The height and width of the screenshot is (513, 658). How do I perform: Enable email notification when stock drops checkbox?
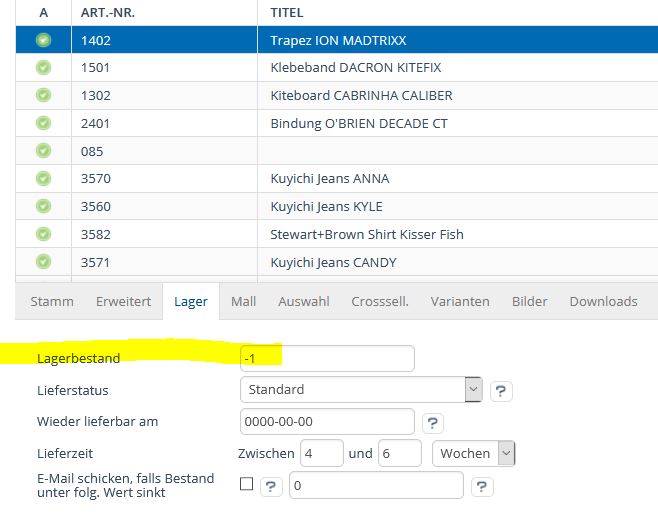click(247, 485)
